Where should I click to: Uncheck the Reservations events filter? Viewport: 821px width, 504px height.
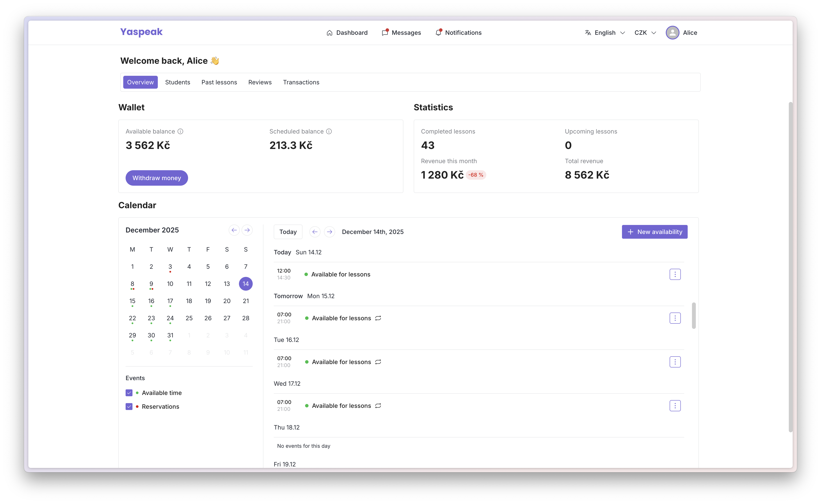[x=129, y=406]
